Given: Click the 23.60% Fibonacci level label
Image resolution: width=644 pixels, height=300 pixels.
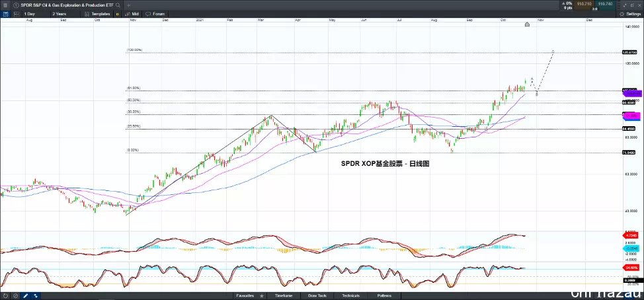Looking at the screenshot, I should 134,126.
